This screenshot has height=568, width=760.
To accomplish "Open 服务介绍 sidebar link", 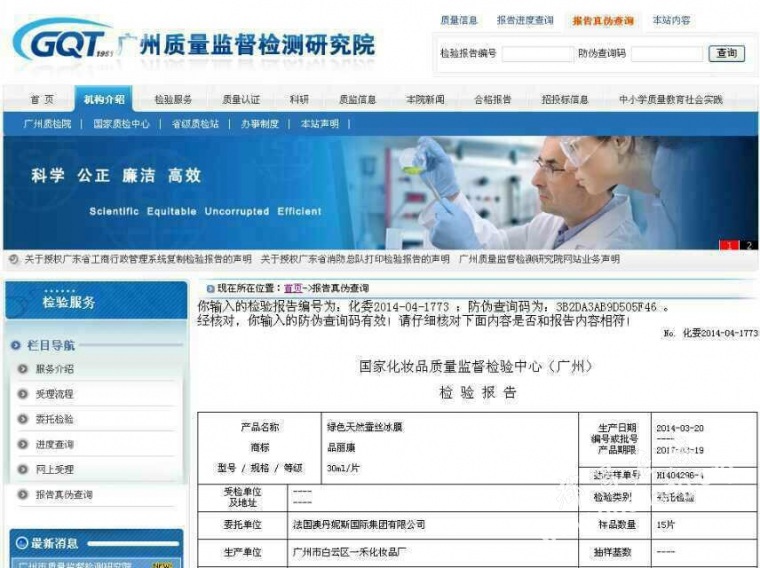I will tap(54, 369).
